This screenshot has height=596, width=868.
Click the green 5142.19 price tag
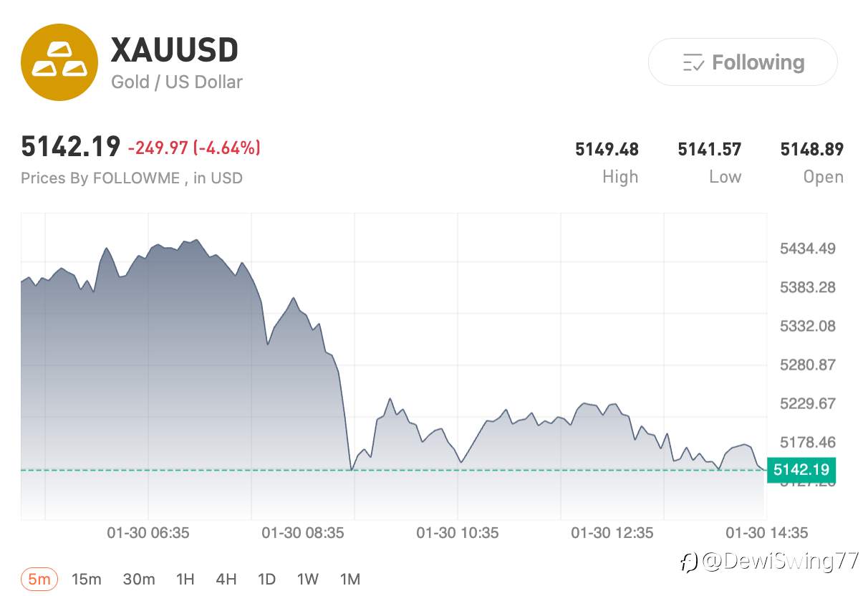(801, 470)
